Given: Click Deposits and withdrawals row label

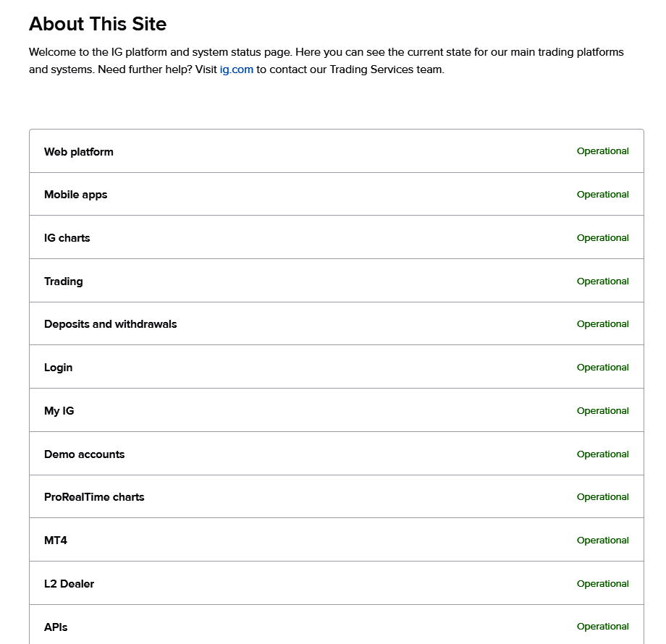Looking at the screenshot, I should tap(110, 324).
